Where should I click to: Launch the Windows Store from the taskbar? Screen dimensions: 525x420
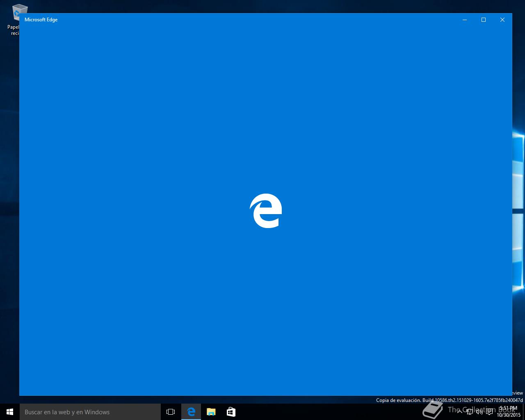pos(231,412)
